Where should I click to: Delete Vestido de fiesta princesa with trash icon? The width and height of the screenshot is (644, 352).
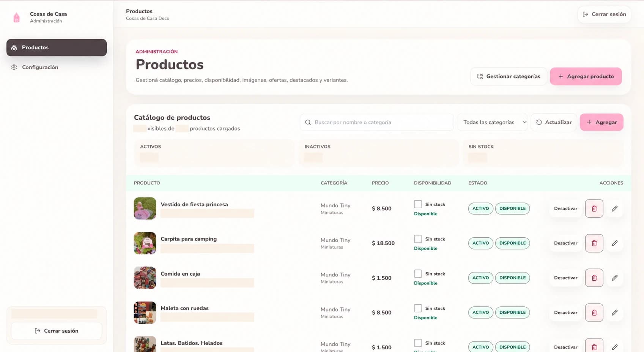pyautogui.click(x=594, y=208)
